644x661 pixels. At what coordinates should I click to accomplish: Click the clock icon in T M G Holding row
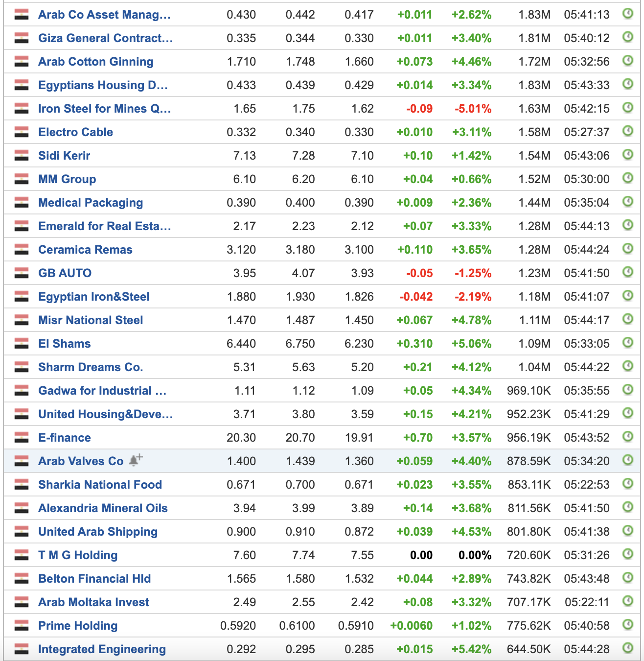pyautogui.click(x=628, y=554)
